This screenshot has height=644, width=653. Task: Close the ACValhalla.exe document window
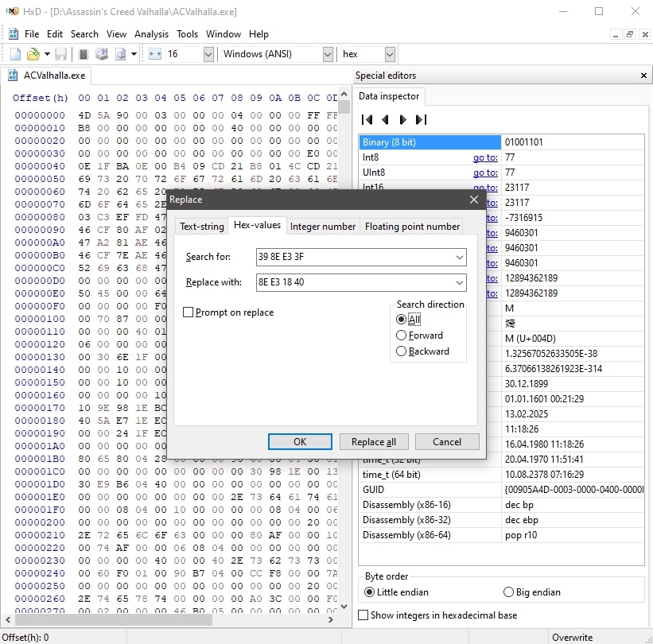[x=645, y=34]
